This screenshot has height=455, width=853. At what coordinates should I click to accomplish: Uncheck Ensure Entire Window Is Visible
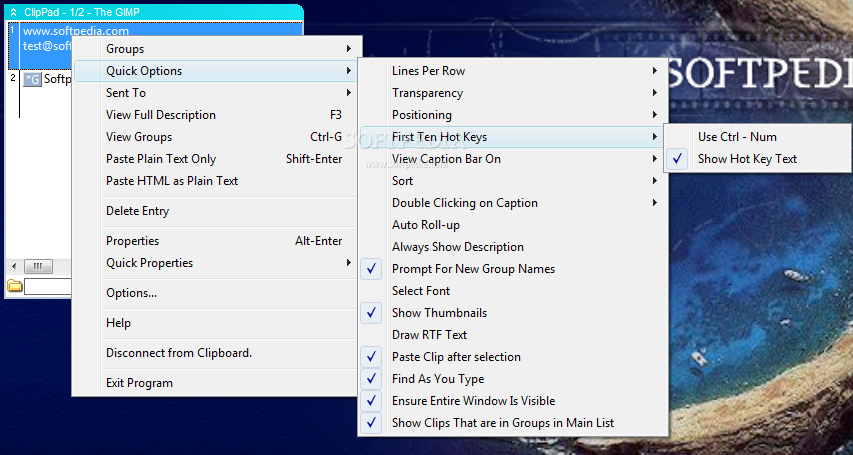[512, 401]
